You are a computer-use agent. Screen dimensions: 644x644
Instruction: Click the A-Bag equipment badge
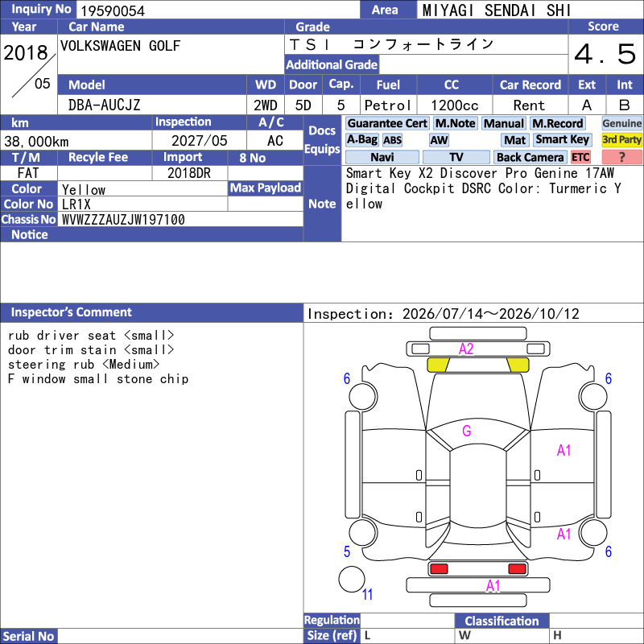361,140
